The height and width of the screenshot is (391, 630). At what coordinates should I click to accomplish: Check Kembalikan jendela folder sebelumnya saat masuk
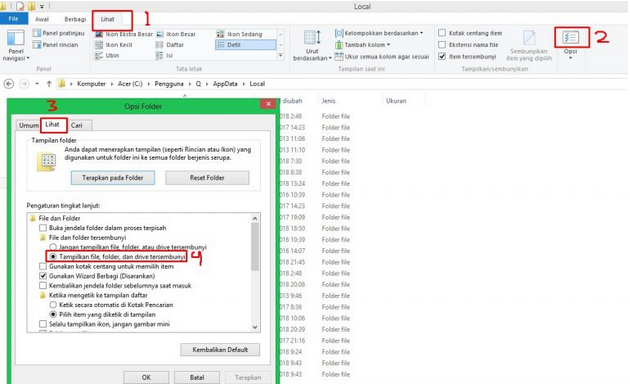click(43, 286)
